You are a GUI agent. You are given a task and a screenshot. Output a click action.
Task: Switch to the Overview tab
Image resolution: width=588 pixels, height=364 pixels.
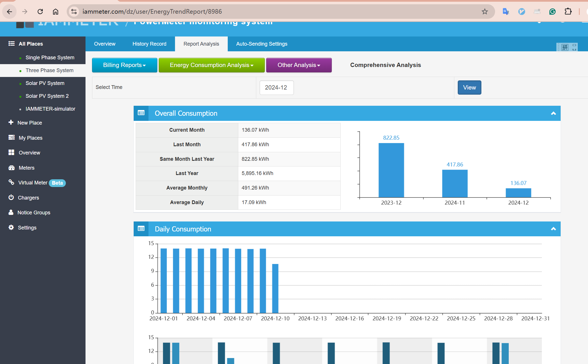click(105, 44)
